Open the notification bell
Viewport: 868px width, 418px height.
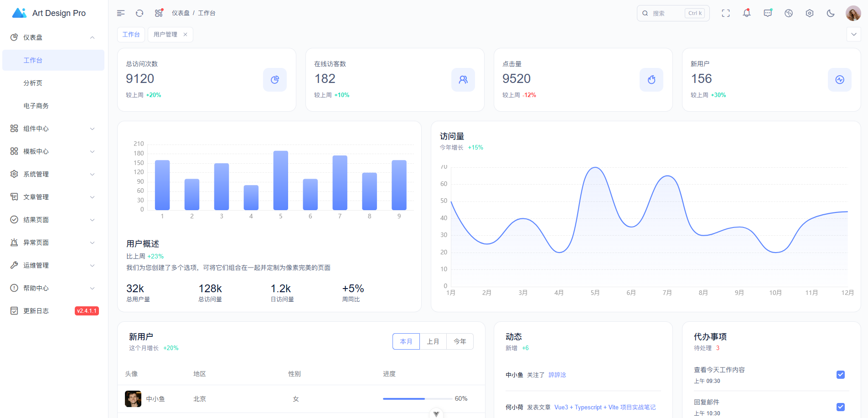pyautogui.click(x=747, y=13)
